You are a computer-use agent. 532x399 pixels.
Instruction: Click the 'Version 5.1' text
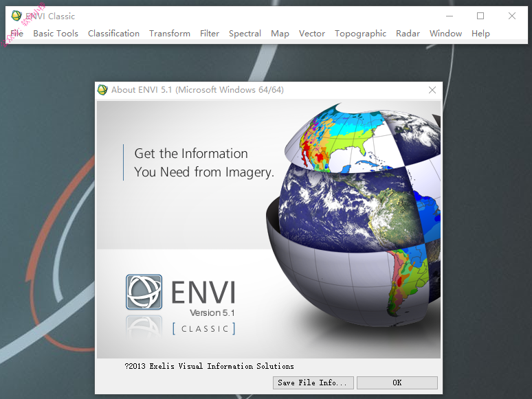pyautogui.click(x=212, y=312)
